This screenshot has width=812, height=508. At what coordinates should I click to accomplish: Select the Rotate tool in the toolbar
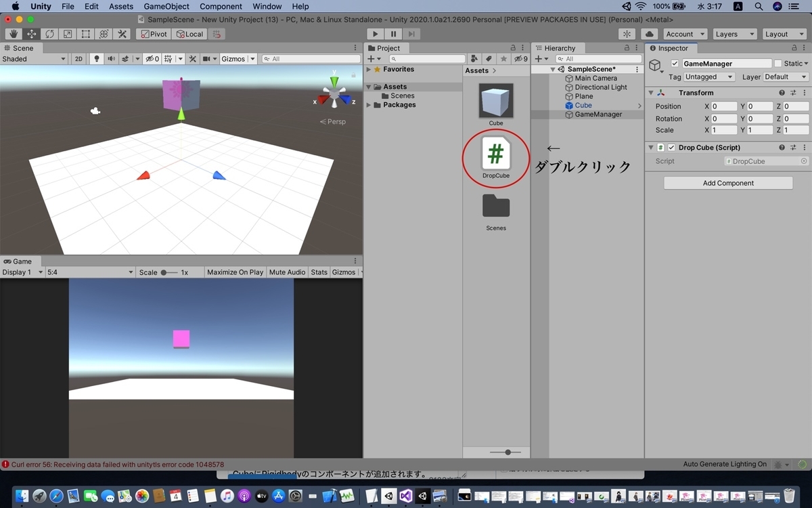click(x=49, y=34)
